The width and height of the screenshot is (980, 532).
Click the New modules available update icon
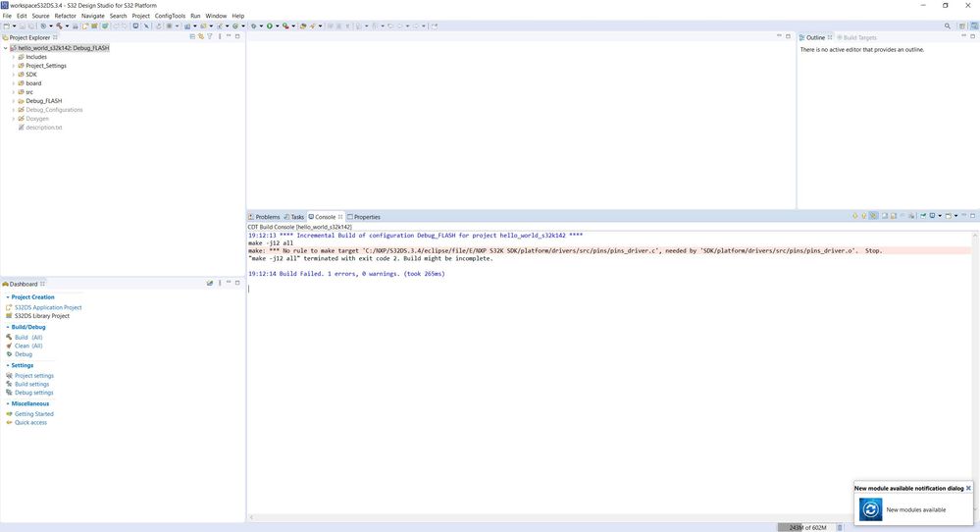tap(871, 509)
